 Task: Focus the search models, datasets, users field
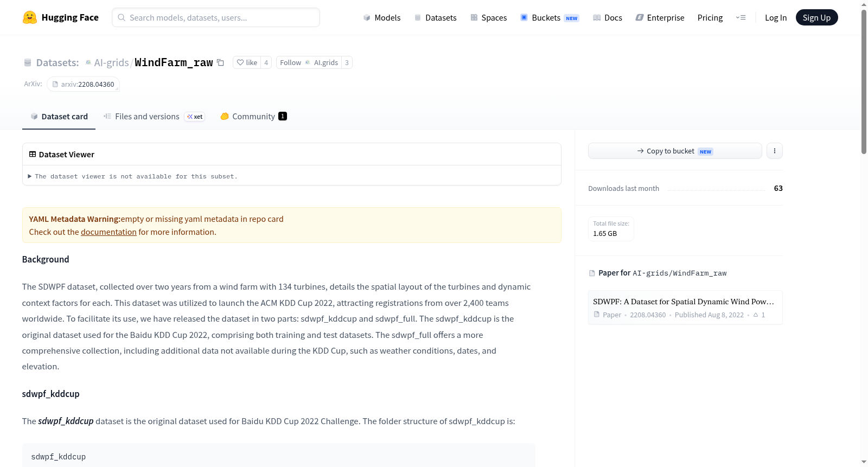coord(216,17)
